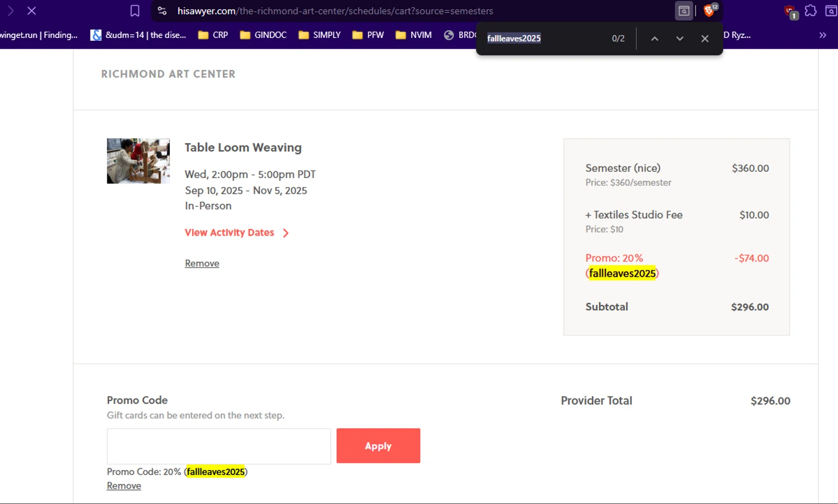Click the Apply promo button

click(x=378, y=446)
